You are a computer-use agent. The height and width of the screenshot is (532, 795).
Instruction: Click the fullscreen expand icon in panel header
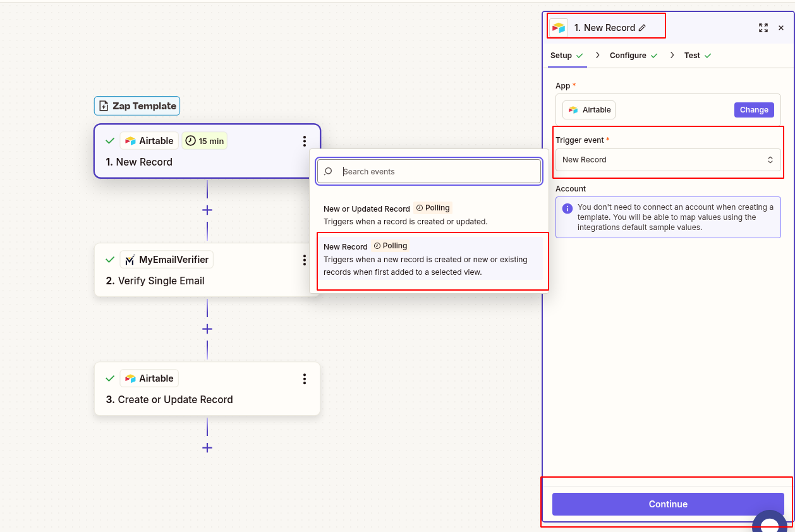pos(763,28)
